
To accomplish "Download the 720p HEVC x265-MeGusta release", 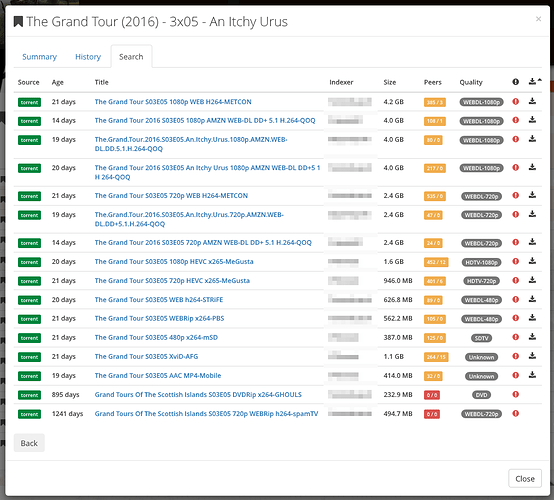I will 532,280.
